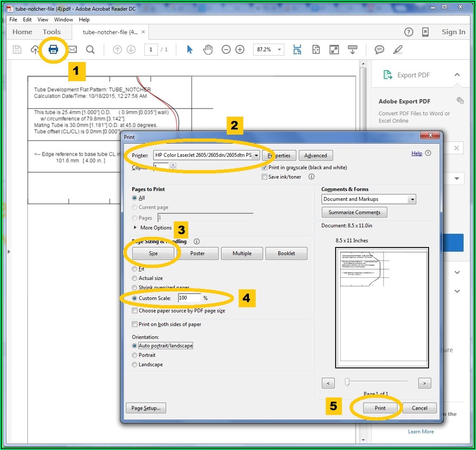Image resolution: width=476 pixels, height=450 pixels.
Task: Select the arrow selection tool
Action: point(190,50)
